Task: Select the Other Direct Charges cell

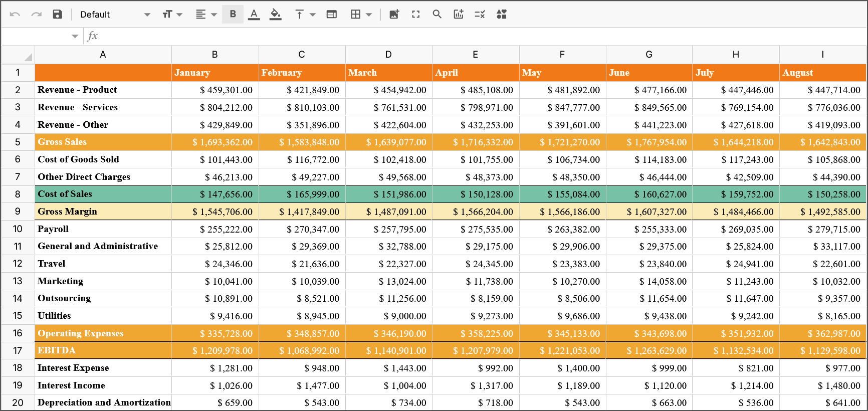Action: pyautogui.click(x=103, y=177)
